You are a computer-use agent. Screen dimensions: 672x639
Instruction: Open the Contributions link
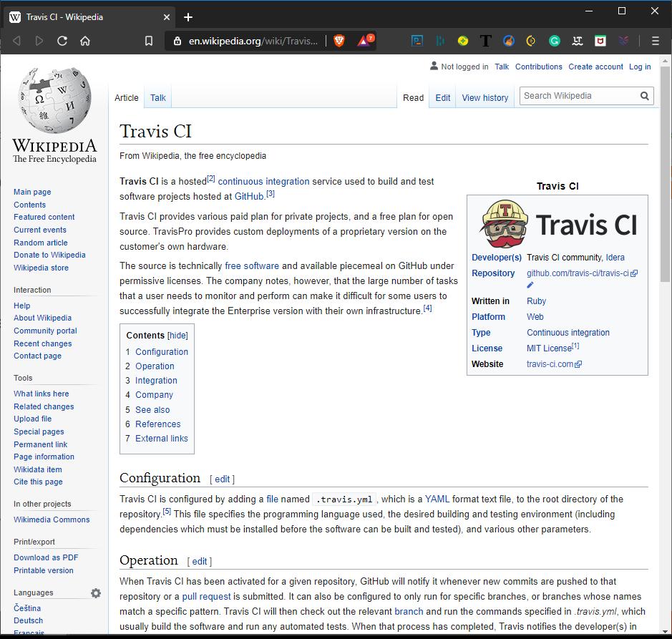pos(539,67)
